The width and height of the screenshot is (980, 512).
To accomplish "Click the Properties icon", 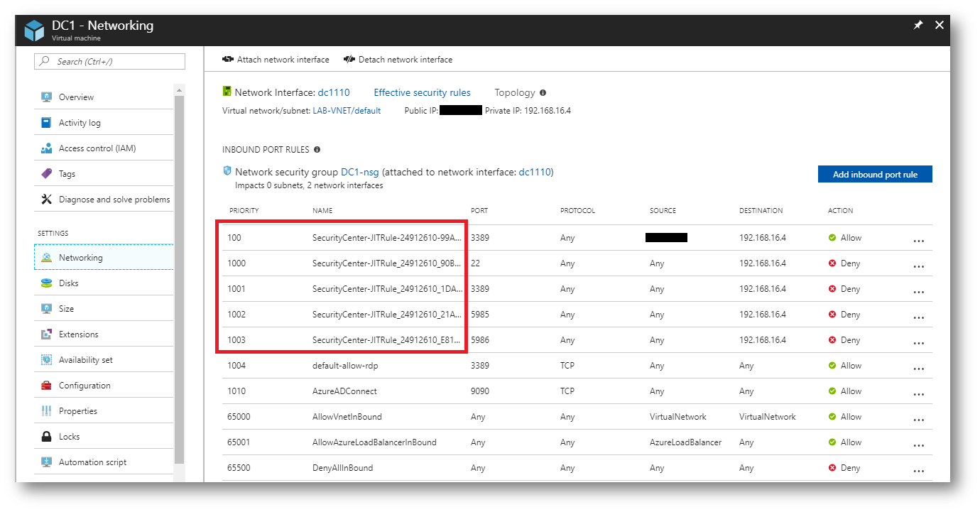I will (46, 411).
